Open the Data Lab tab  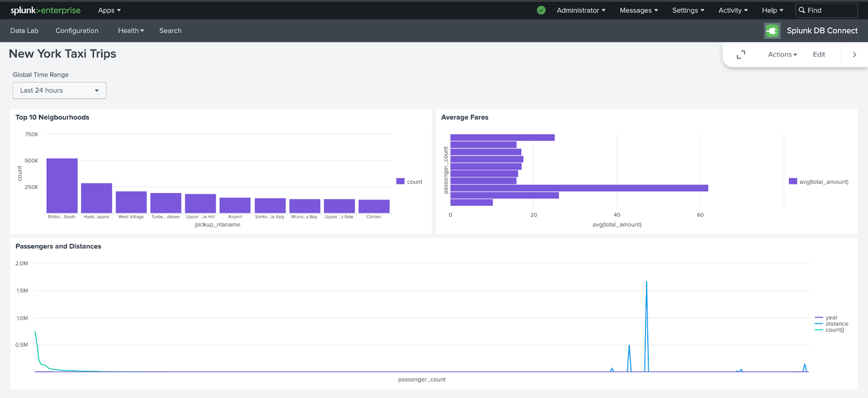pos(24,31)
